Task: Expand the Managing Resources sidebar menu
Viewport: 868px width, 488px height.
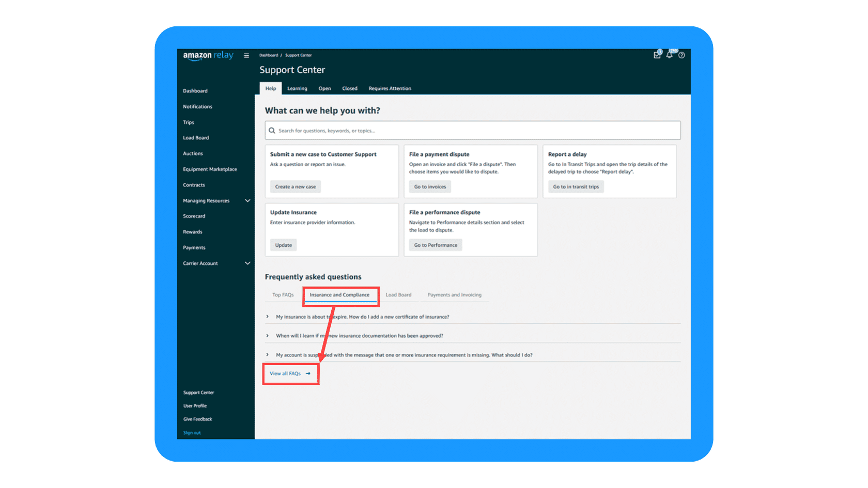Action: tap(247, 200)
